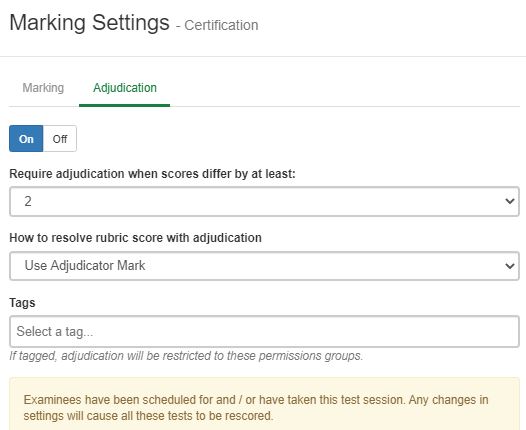
Task: Focus the Tags input field
Action: click(264, 331)
